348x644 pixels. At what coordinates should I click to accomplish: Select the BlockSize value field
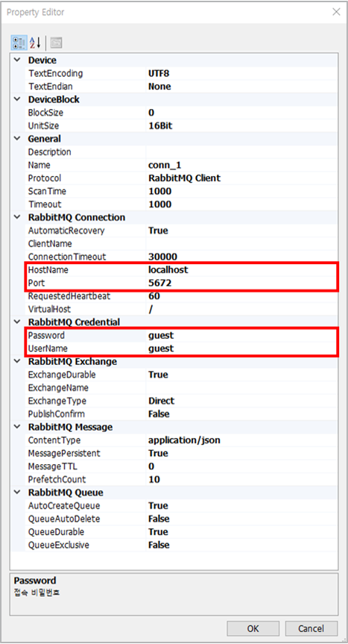[x=242, y=113]
